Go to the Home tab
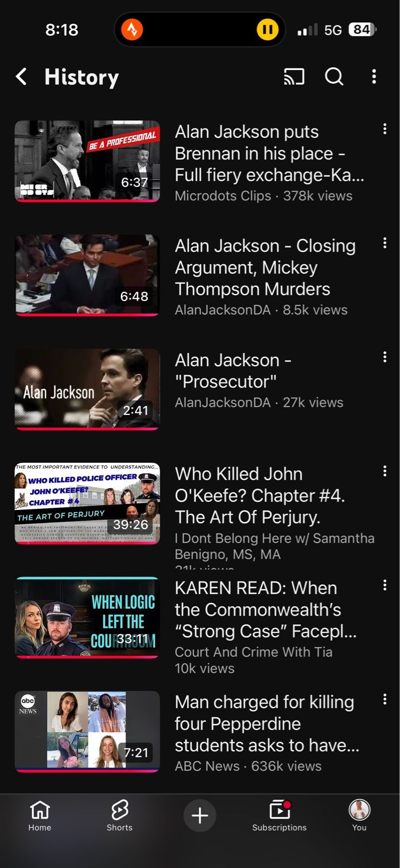 tap(40, 816)
